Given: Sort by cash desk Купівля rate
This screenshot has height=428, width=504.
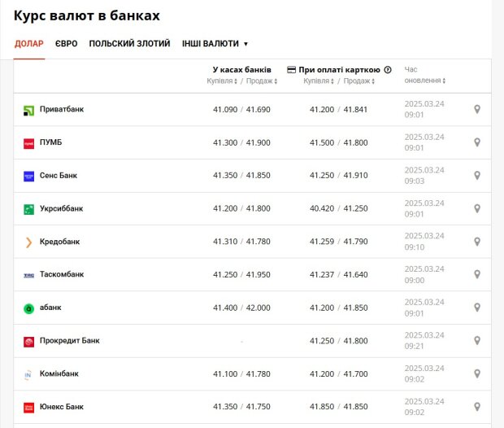Looking at the screenshot, I should pyautogui.click(x=222, y=81).
